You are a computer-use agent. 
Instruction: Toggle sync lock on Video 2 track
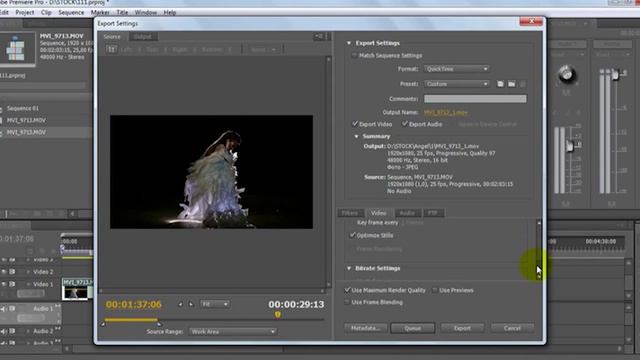click(12, 272)
